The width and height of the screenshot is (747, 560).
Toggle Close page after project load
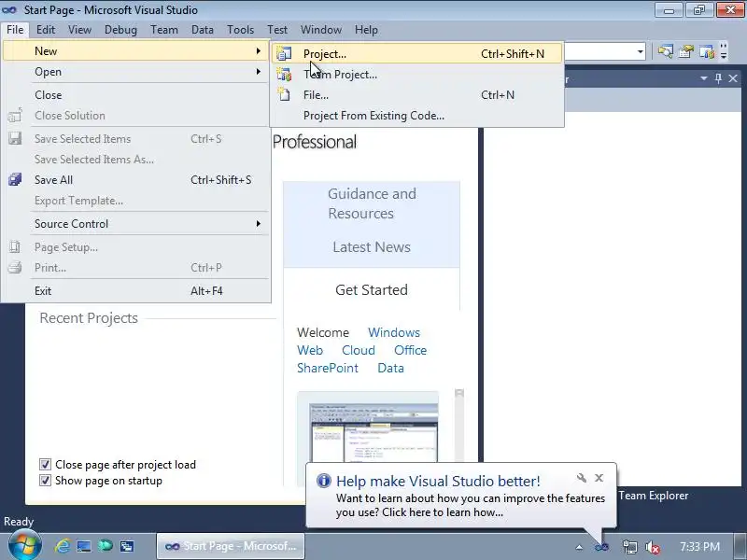tap(45, 464)
